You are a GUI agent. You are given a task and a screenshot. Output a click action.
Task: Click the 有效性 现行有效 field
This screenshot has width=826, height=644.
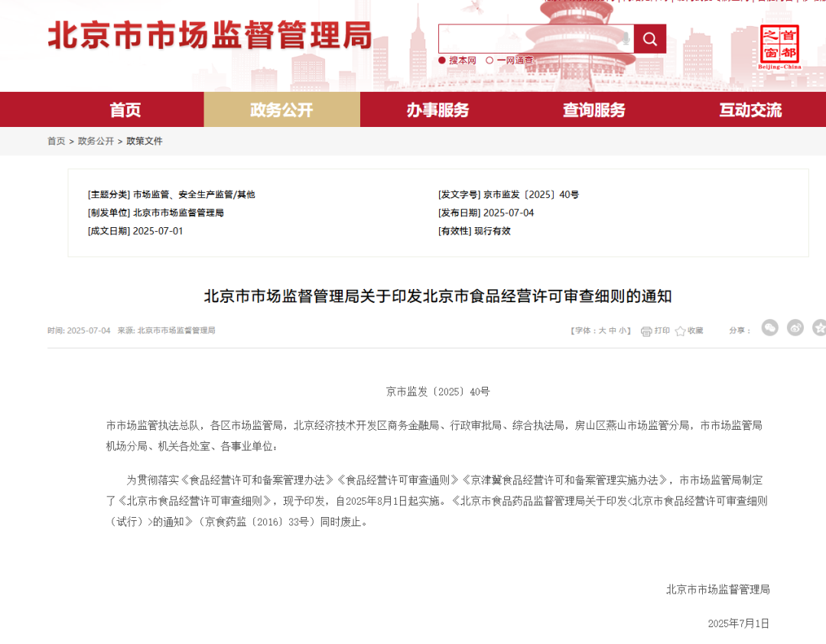tap(474, 231)
